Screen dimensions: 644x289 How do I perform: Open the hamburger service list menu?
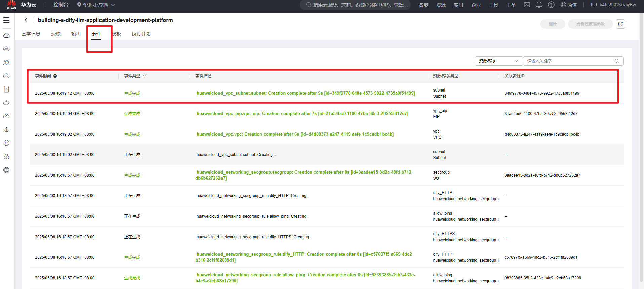pyautogui.click(x=6, y=20)
